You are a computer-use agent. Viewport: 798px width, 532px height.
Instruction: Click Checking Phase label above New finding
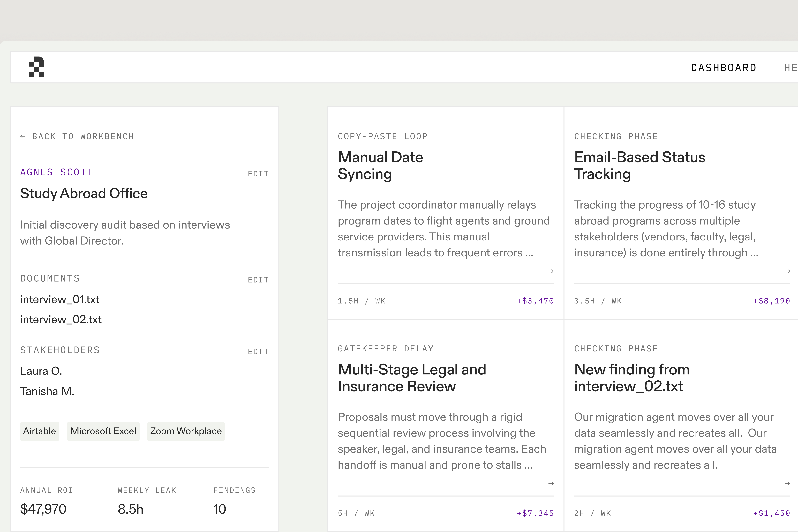point(616,349)
